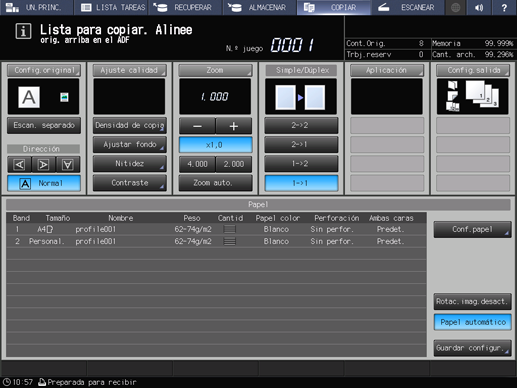Open help with the question mark icon

504,7
